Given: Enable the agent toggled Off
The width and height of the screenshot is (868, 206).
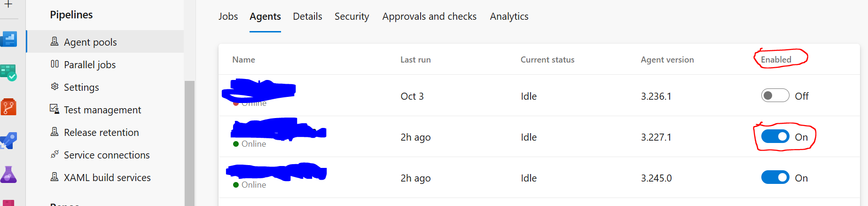Looking at the screenshot, I should click(x=775, y=95).
